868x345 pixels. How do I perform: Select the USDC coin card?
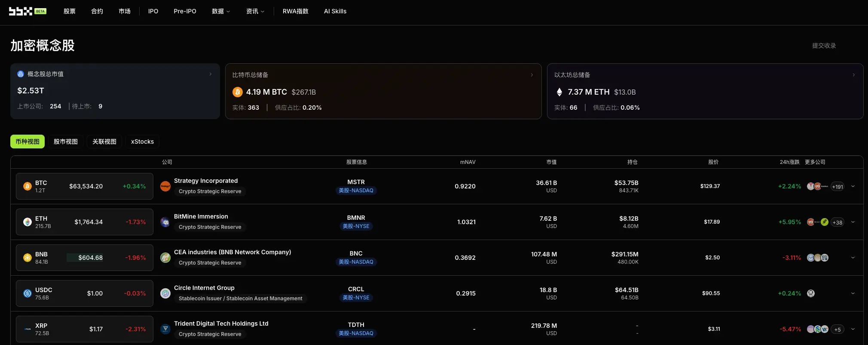(85, 293)
